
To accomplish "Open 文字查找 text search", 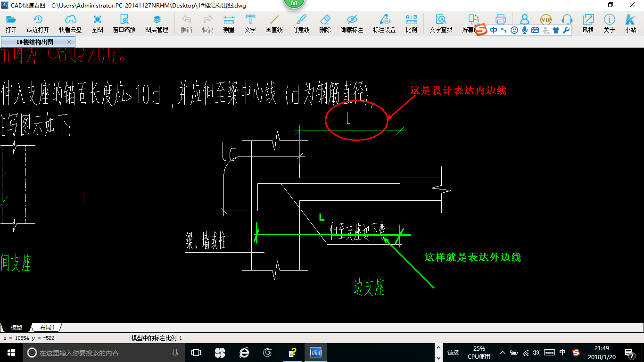I will click(441, 24).
